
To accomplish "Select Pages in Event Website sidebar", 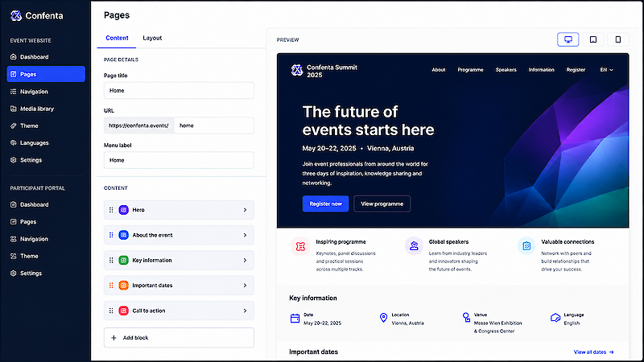I will click(x=46, y=74).
